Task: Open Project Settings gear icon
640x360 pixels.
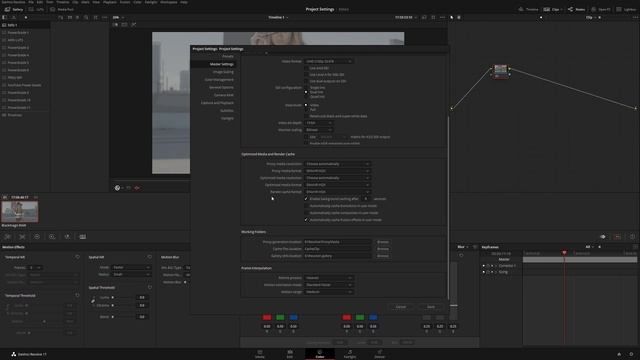Action: (x=631, y=354)
